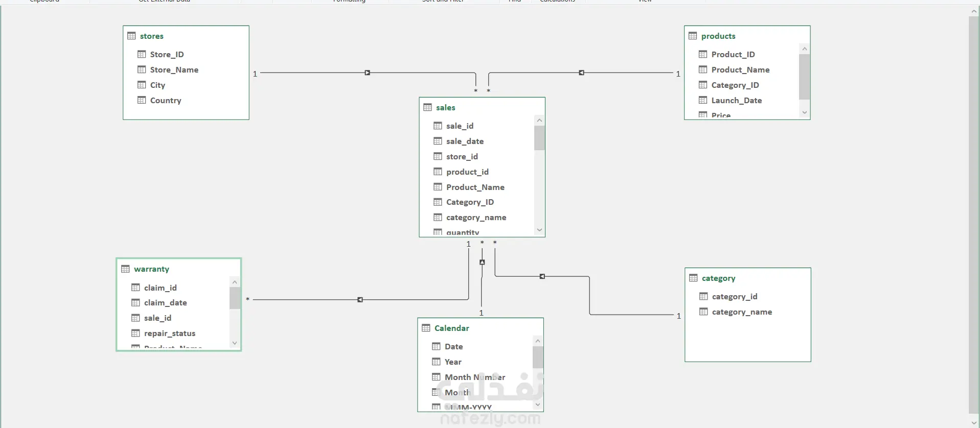980x428 pixels.
Task: Select the sale_id column icon in warranty
Action: coord(135,318)
